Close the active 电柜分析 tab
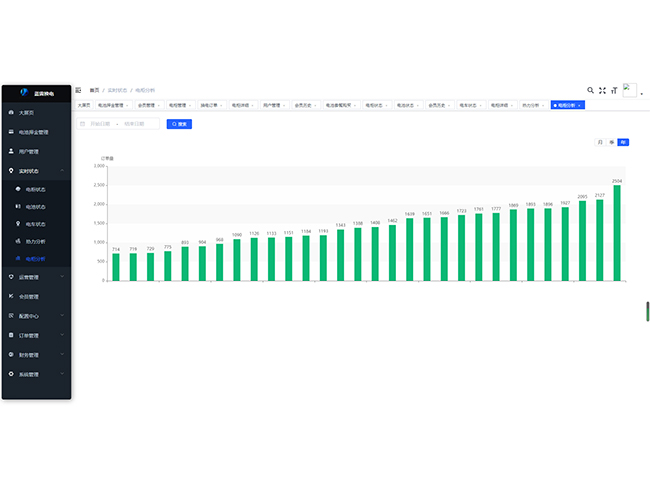Viewport: 650px width, 488px height. tap(580, 106)
